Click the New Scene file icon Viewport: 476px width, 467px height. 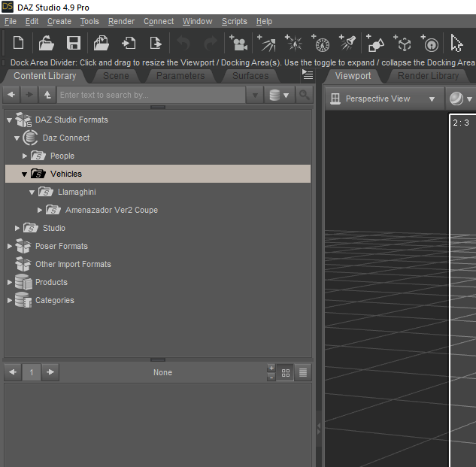pyautogui.click(x=19, y=43)
